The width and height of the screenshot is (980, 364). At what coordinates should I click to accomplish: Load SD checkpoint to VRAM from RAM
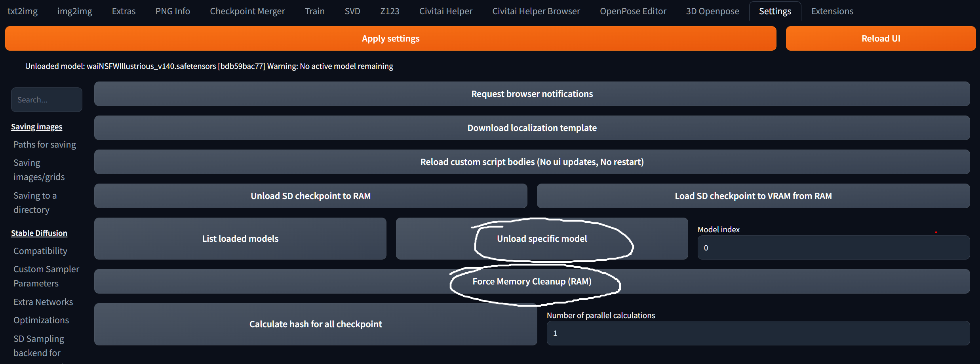click(753, 196)
